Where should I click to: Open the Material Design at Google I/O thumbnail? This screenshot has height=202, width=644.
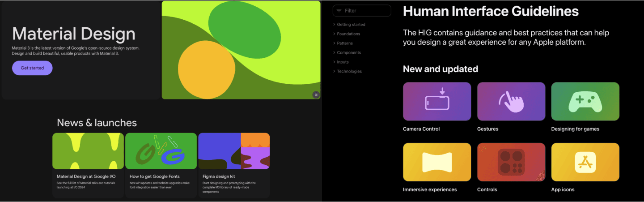click(88, 151)
